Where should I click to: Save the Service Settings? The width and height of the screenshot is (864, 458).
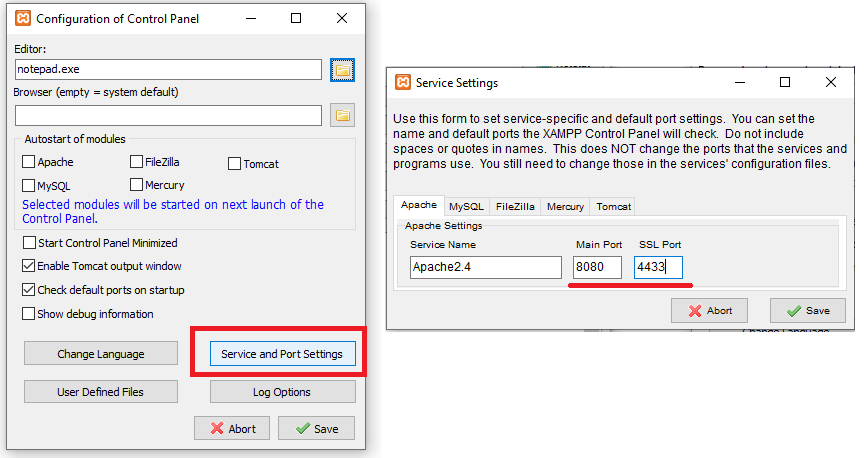[808, 311]
